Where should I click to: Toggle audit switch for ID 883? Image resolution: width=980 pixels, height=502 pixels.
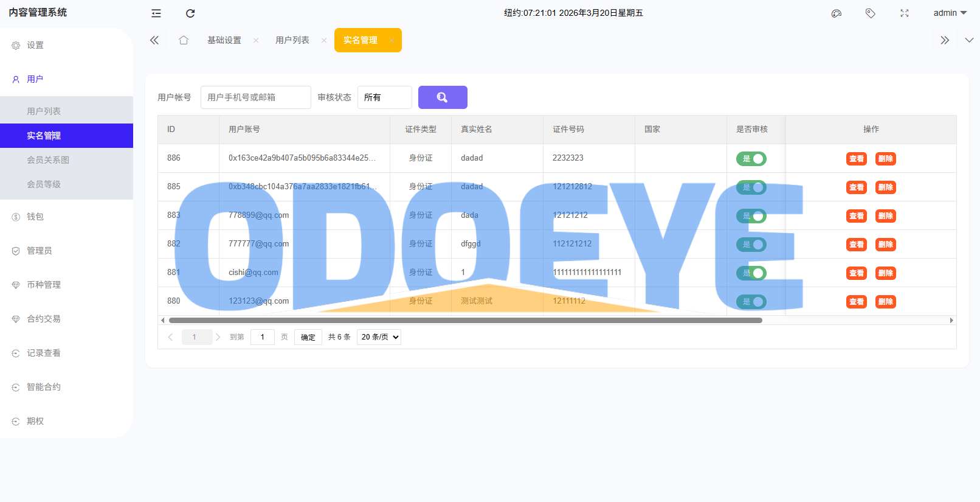pos(751,216)
